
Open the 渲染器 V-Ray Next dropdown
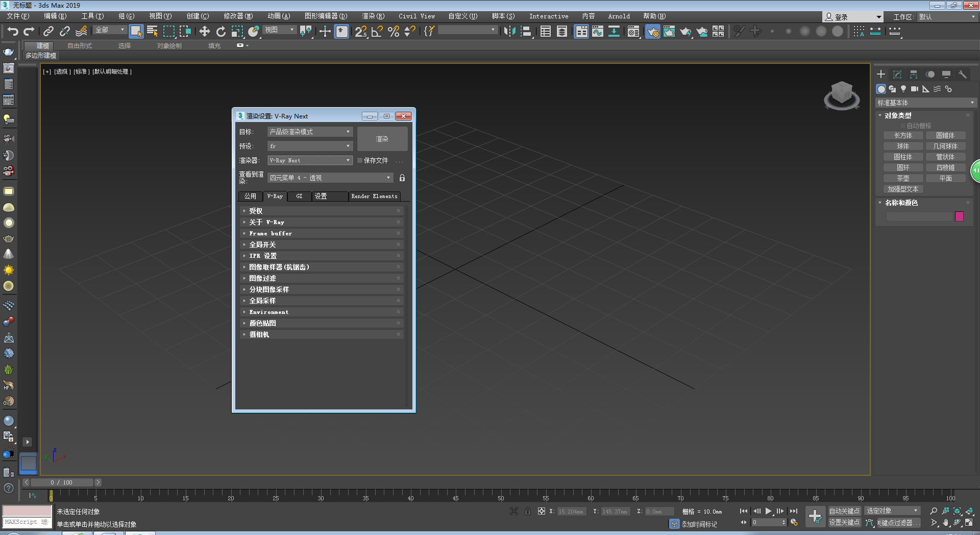(310, 160)
